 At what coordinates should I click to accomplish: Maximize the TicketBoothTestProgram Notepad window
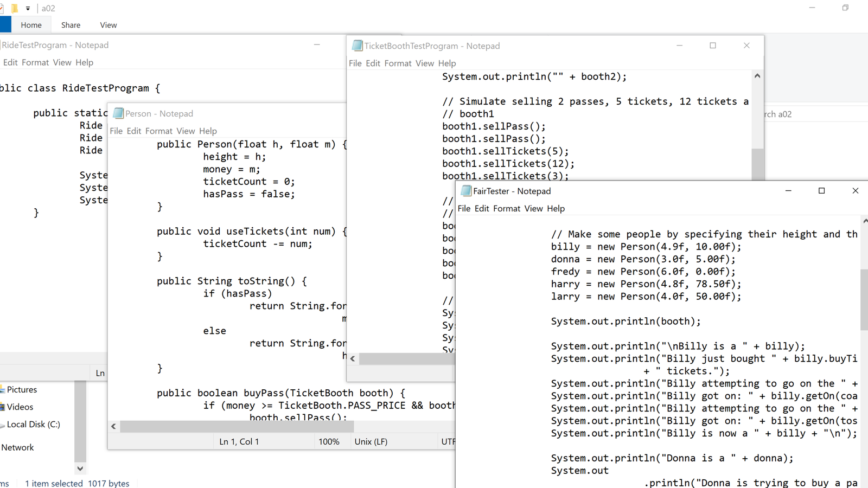coord(713,46)
